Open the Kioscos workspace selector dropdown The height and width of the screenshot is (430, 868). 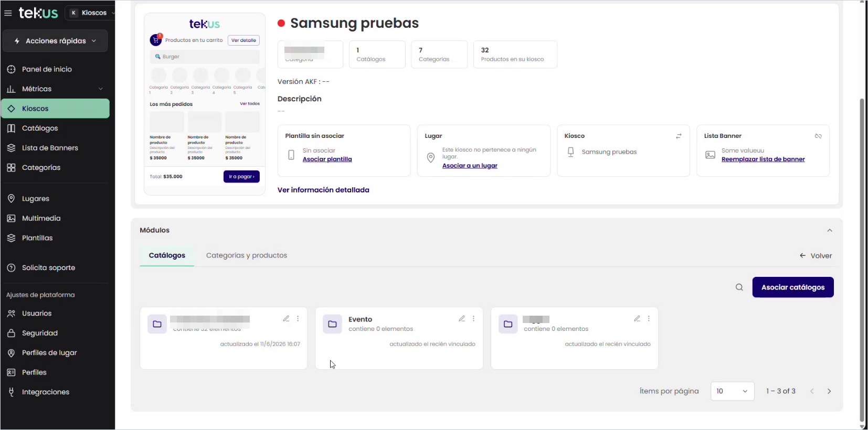pos(90,13)
